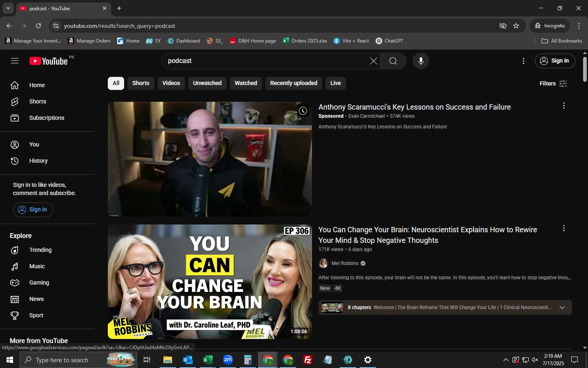The width and height of the screenshot is (588, 368).
Task: Toggle muted volume icon in system tray
Action: coord(535,360)
